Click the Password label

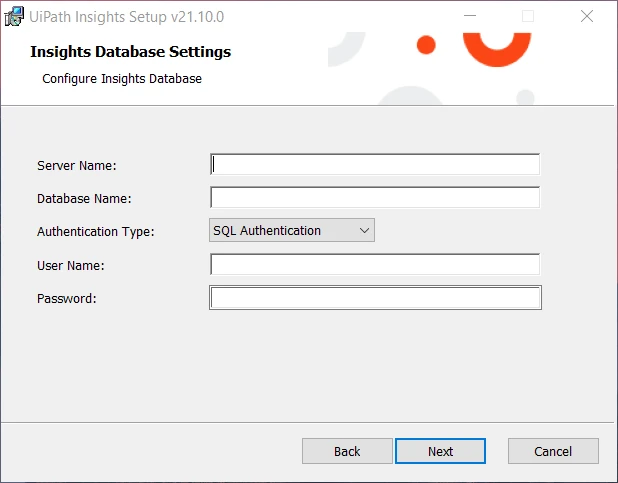[x=67, y=299]
